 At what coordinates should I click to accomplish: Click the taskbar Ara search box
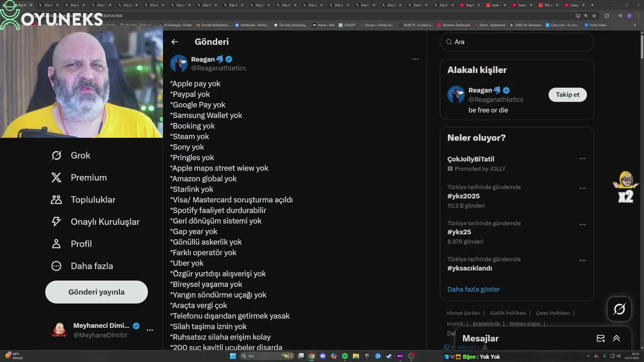coord(268,356)
